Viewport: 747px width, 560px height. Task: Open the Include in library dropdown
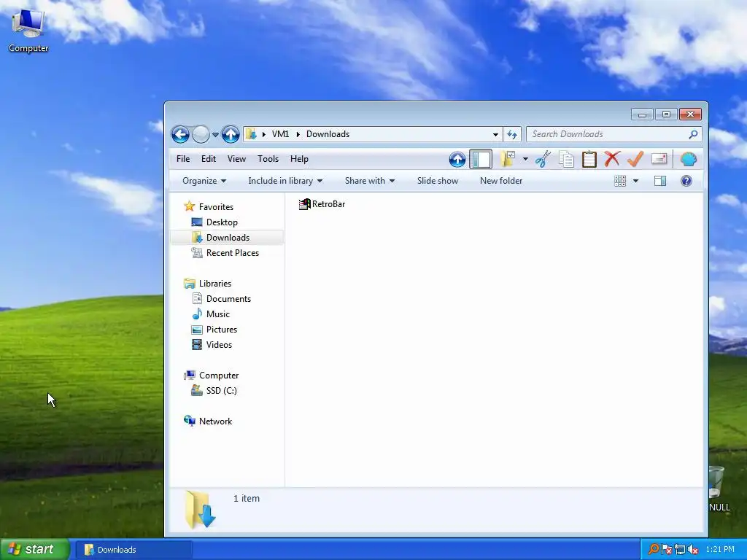click(x=285, y=181)
